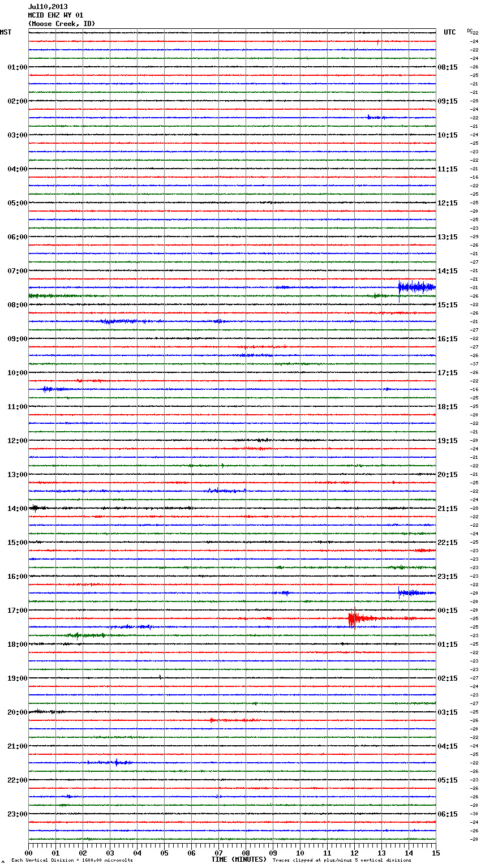Click the 00:15 UTC time label
Viewport: 481px width, 868px height.
tap(448, 611)
